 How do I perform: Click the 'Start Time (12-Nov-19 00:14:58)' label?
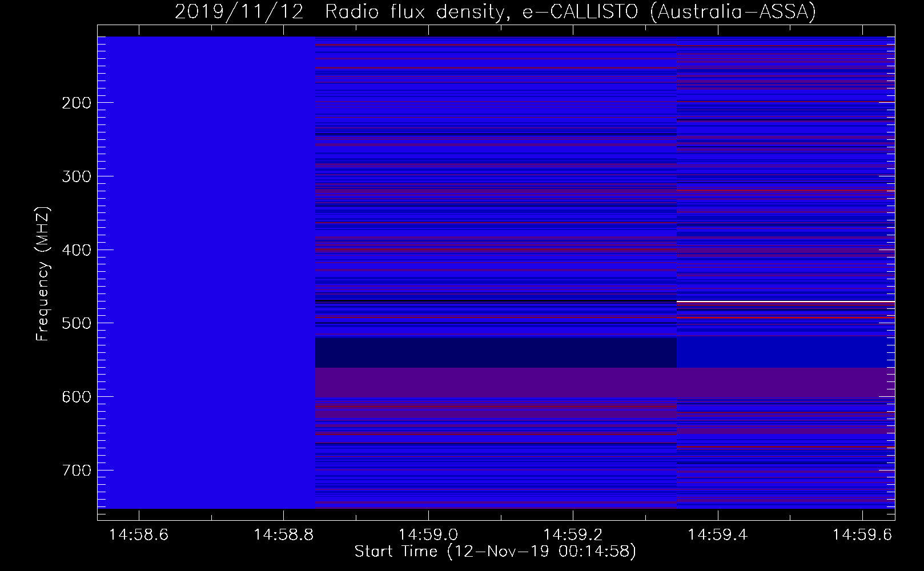(495, 552)
